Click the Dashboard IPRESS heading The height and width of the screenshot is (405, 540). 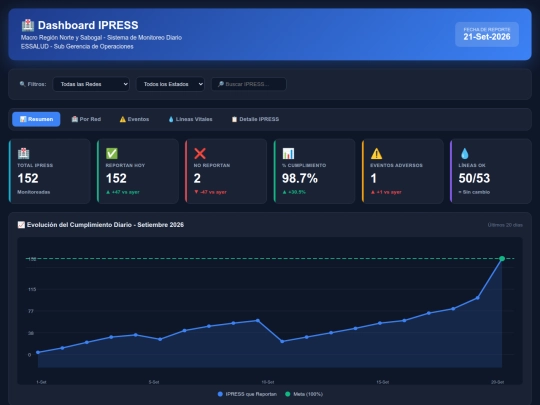click(x=88, y=25)
